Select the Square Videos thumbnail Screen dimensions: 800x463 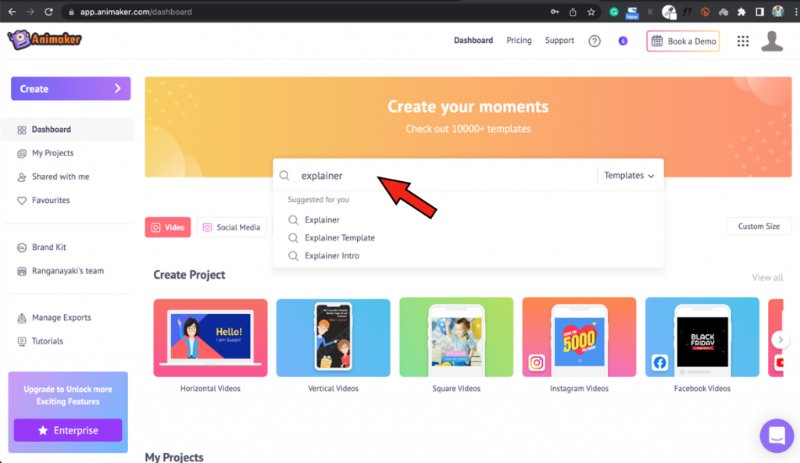pyautogui.click(x=456, y=337)
